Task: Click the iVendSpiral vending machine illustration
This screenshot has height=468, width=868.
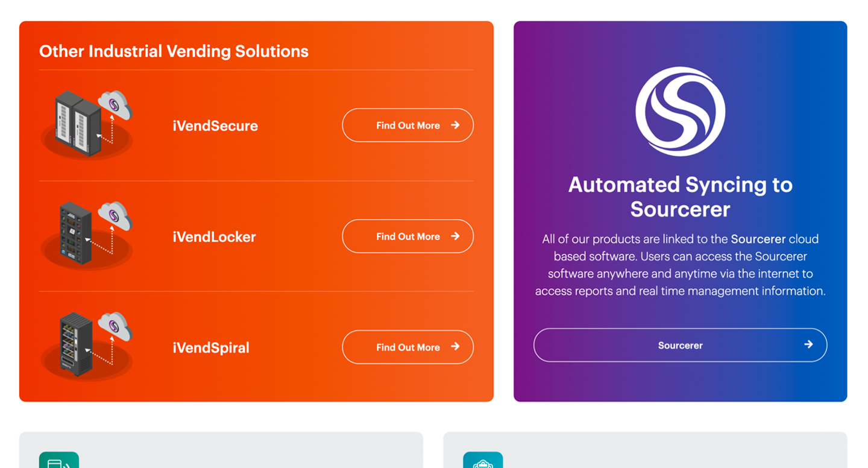Action: click(76, 344)
